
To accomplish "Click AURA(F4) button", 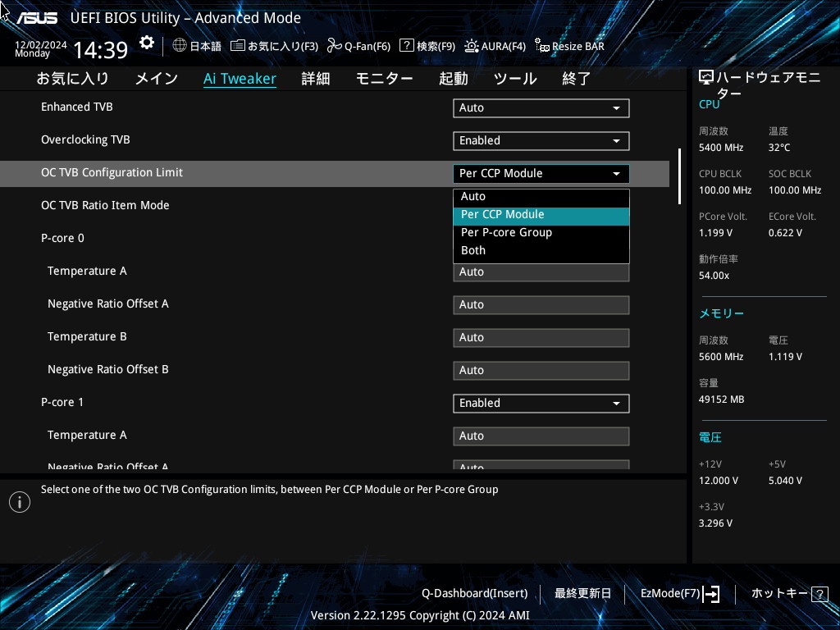I will pos(495,46).
